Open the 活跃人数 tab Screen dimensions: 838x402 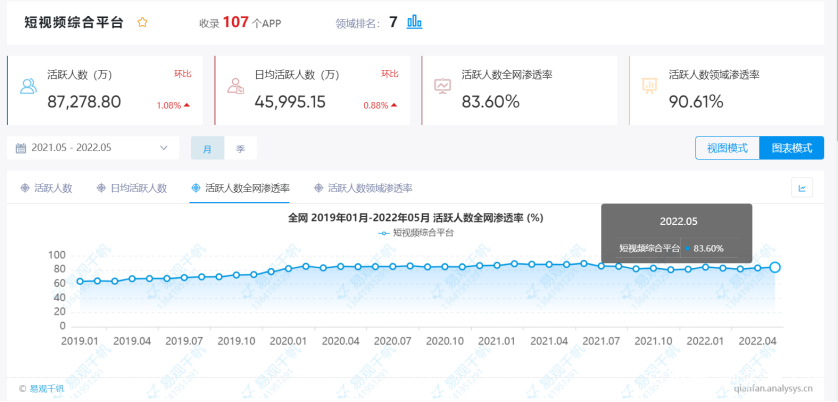tap(46, 188)
